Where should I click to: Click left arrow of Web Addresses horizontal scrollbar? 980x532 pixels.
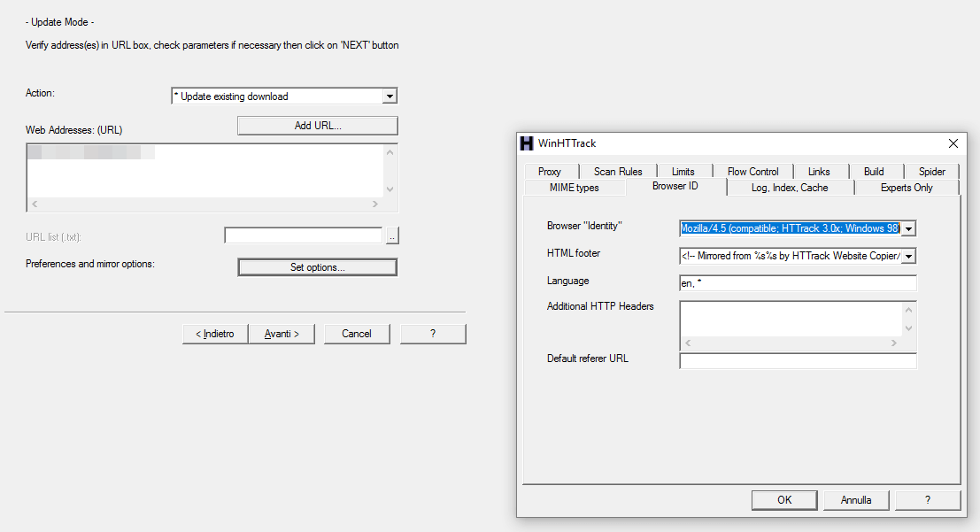(x=35, y=204)
